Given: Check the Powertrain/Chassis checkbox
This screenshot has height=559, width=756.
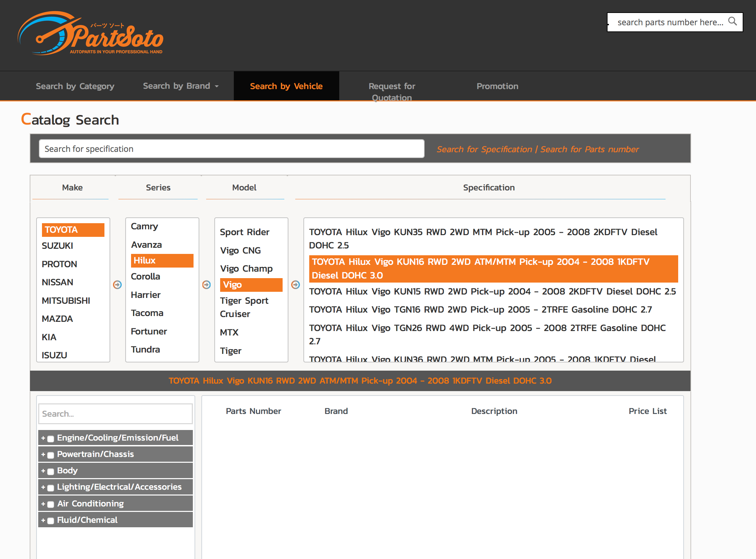Looking at the screenshot, I should (51, 455).
